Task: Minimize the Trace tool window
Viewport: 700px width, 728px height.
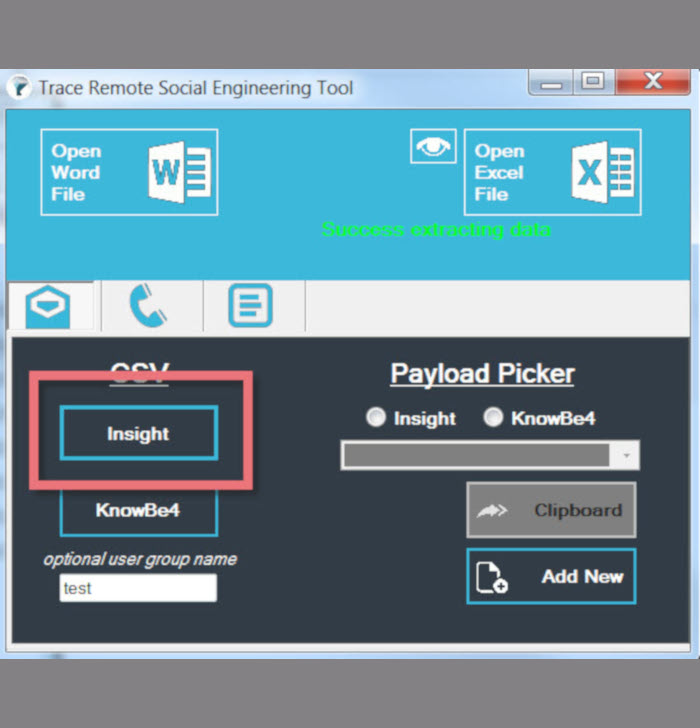Action: coord(551,83)
